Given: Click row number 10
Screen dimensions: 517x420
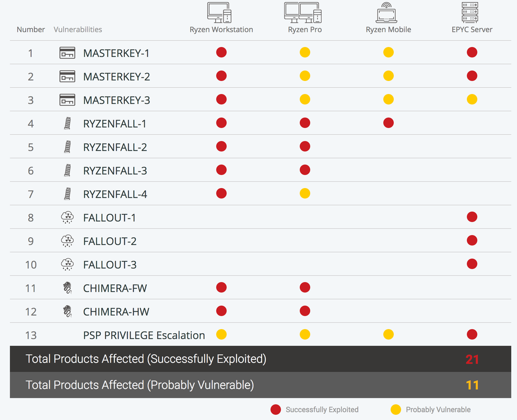Looking at the screenshot, I should pyautogui.click(x=31, y=265).
